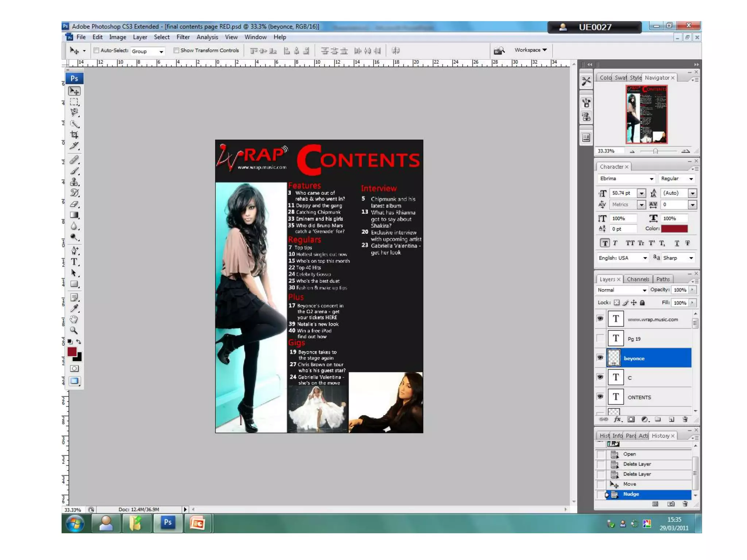Screen dimensions: 747x560
Task: Select the Lasso tool
Action: 74,112
